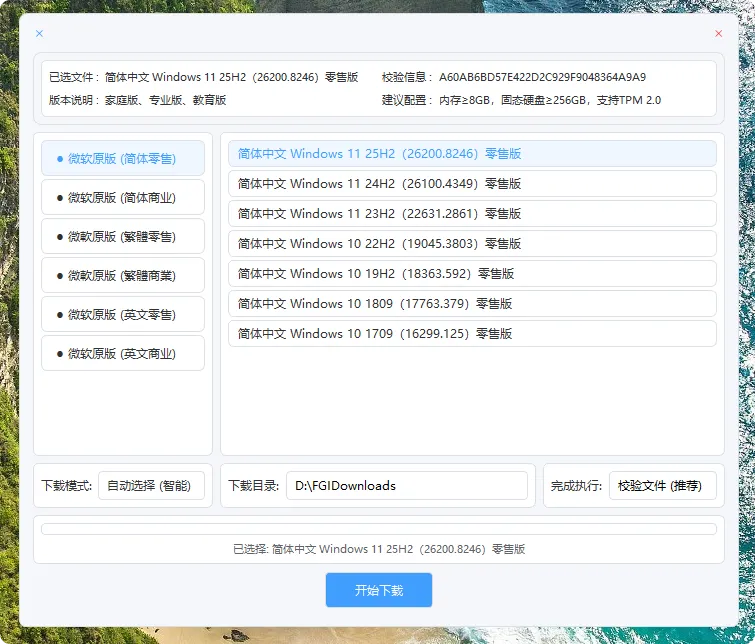
Task: Select 微軟原版 (繁體商業) category
Action: 123,275
